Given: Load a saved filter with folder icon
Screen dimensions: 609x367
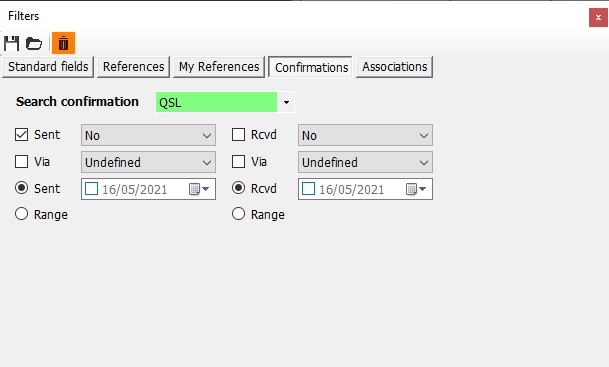Looking at the screenshot, I should click(34, 43).
